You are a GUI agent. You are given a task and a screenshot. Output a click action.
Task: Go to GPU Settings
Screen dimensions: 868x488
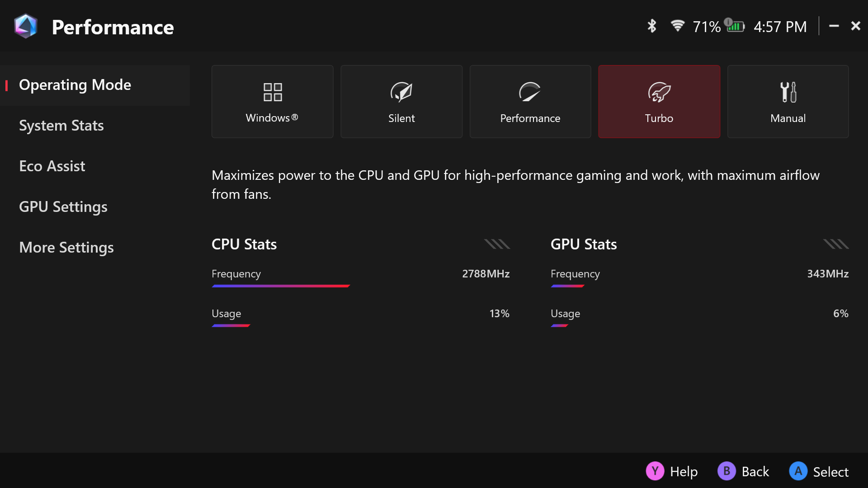pos(63,207)
